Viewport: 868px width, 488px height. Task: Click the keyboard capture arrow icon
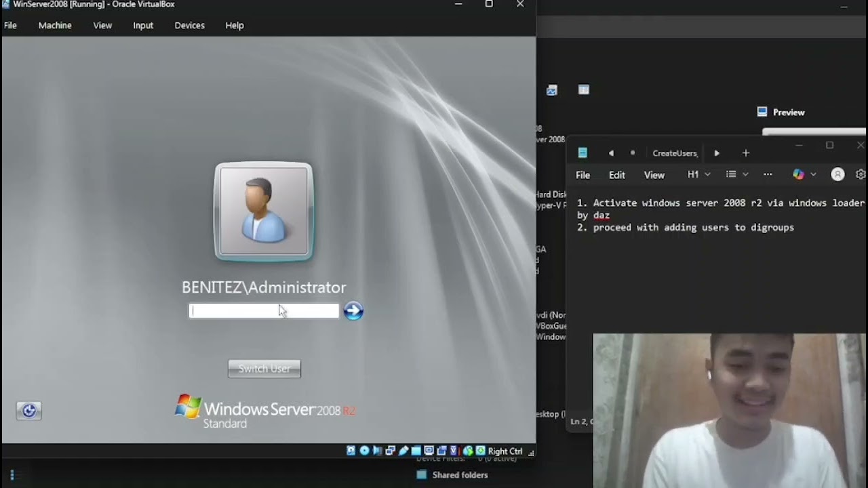(481, 451)
